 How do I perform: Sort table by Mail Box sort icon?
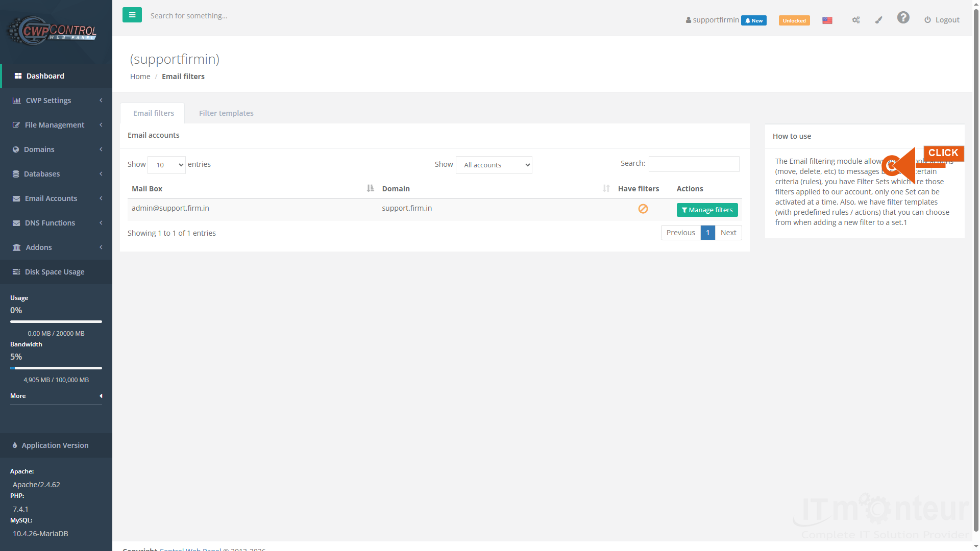[370, 188]
